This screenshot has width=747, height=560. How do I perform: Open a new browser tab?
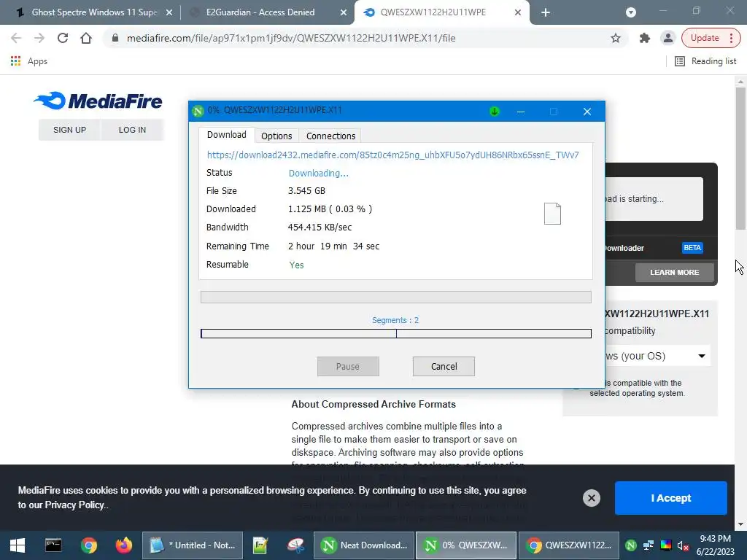[x=546, y=12]
